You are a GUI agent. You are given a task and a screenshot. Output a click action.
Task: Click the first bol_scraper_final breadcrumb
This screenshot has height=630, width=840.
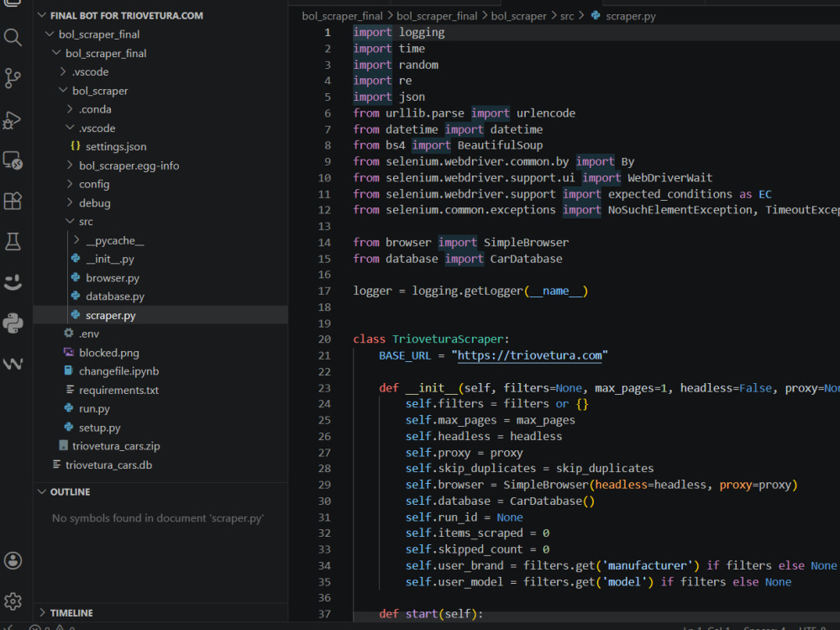click(343, 16)
